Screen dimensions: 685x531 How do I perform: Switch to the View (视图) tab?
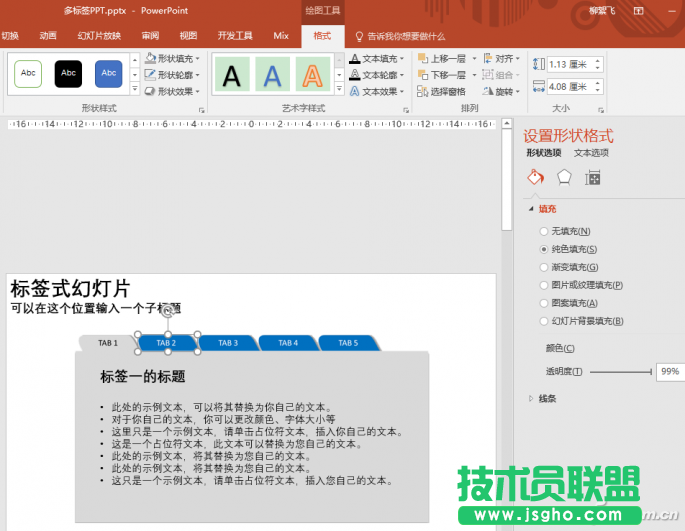(188, 36)
